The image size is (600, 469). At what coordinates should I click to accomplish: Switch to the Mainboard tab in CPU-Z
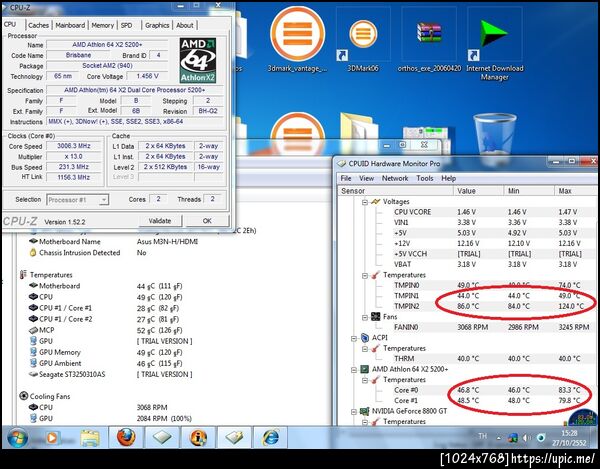pyautogui.click(x=70, y=25)
